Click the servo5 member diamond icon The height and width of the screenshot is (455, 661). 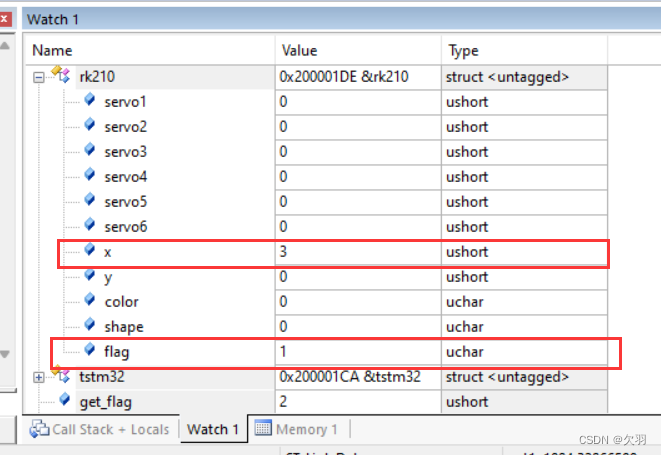tap(89, 199)
